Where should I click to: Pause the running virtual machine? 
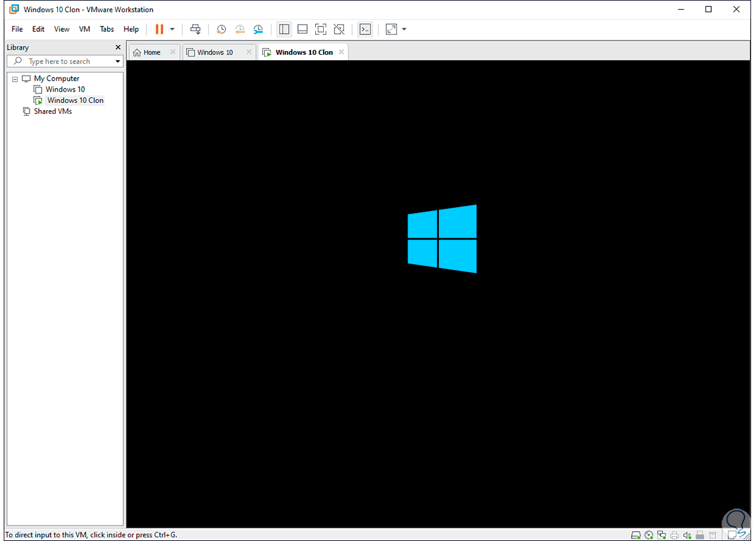click(x=159, y=29)
